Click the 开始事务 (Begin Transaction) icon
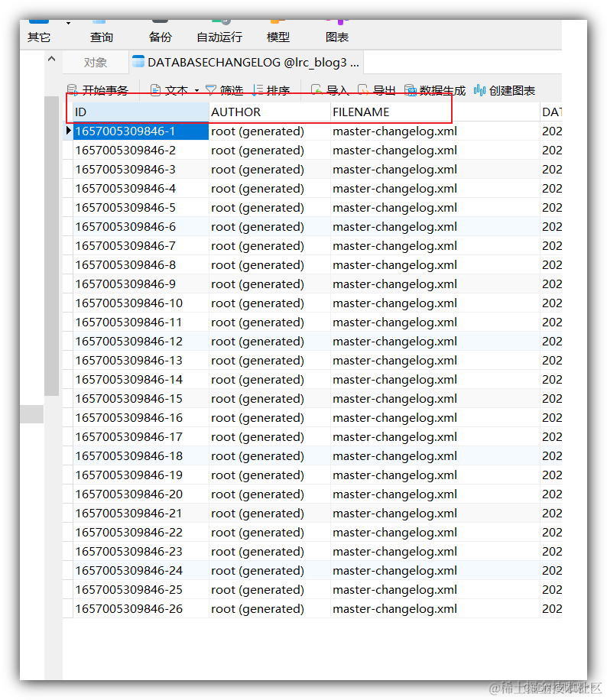 click(73, 90)
